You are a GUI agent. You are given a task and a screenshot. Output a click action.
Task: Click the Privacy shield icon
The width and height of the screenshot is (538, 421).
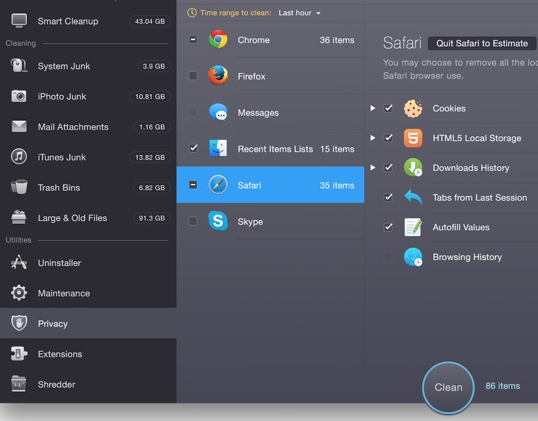pyautogui.click(x=19, y=323)
